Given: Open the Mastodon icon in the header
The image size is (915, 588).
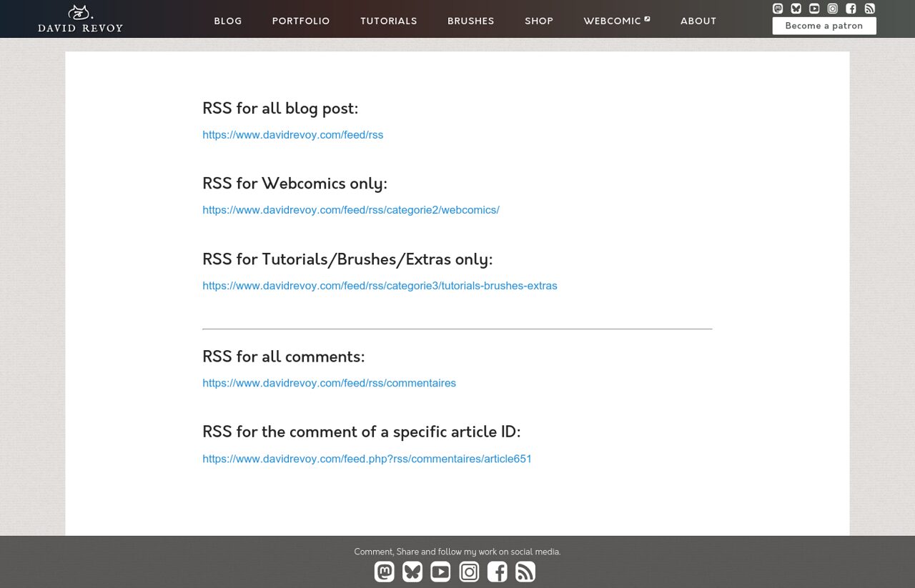Looking at the screenshot, I should (x=778, y=9).
